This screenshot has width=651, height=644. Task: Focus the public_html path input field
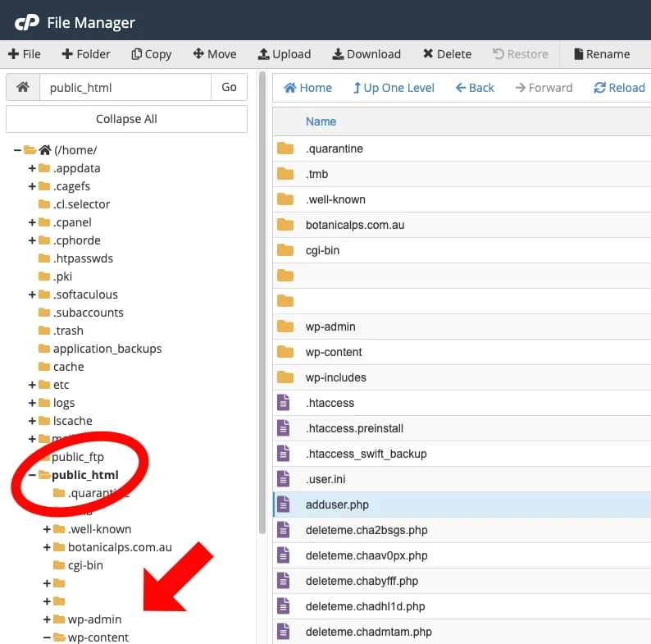125,87
